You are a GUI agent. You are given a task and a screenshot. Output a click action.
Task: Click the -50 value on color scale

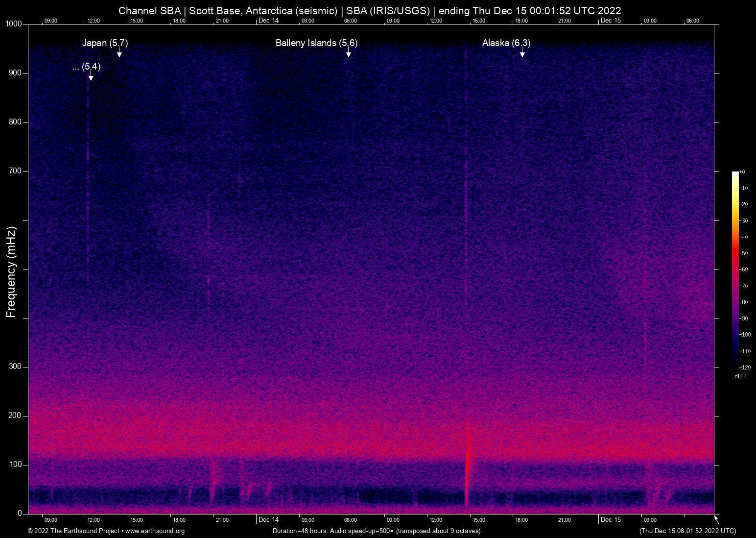[x=744, y=253]
